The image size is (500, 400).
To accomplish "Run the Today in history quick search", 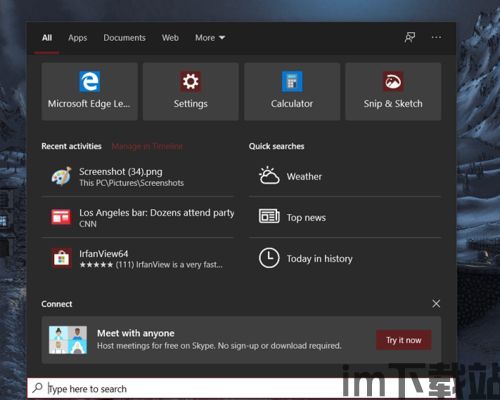I will point(345,259).
